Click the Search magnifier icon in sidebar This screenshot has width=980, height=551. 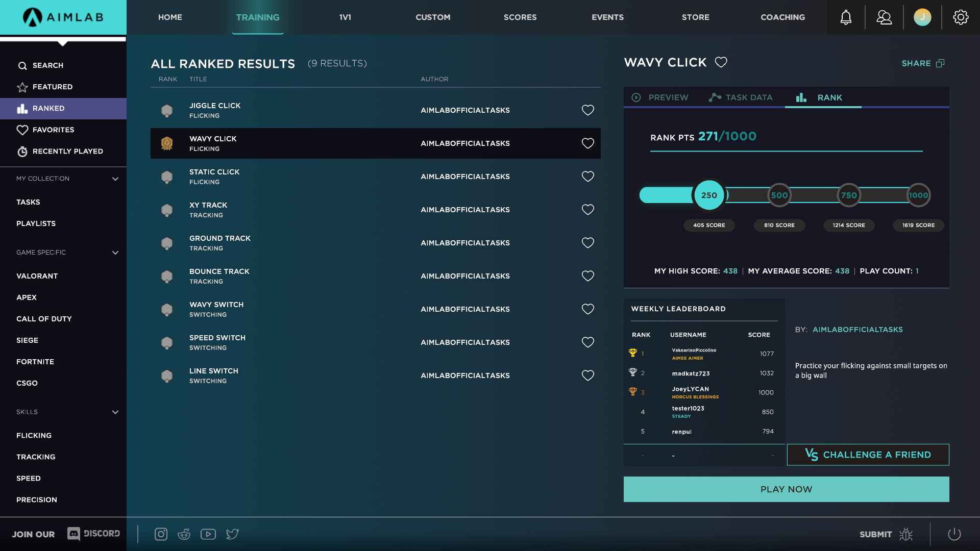coord(22,66)
